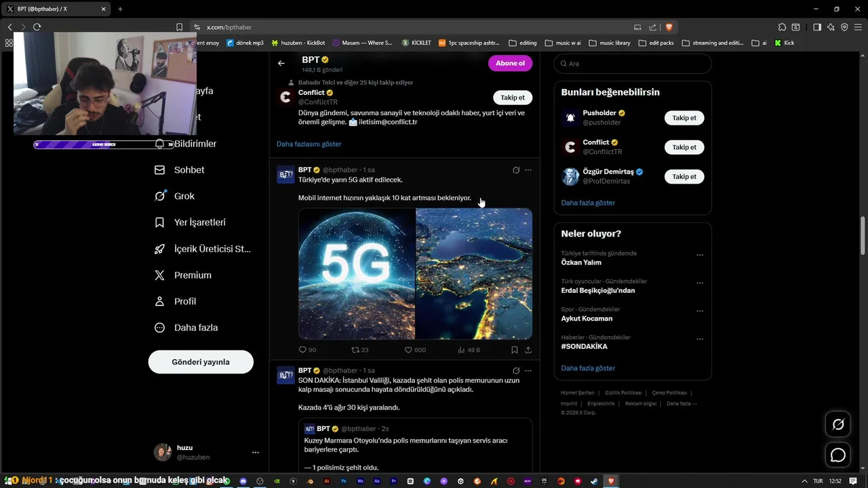This screenshot has width=868, height=488.
Task: Open Leo AI sparkle icon
Action: 831,27
